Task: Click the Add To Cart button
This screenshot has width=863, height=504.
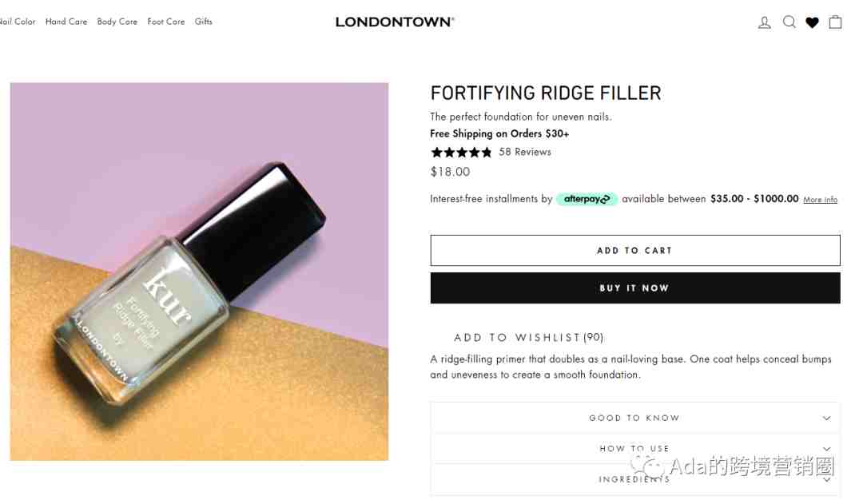Action: click(x=635, y=250)
